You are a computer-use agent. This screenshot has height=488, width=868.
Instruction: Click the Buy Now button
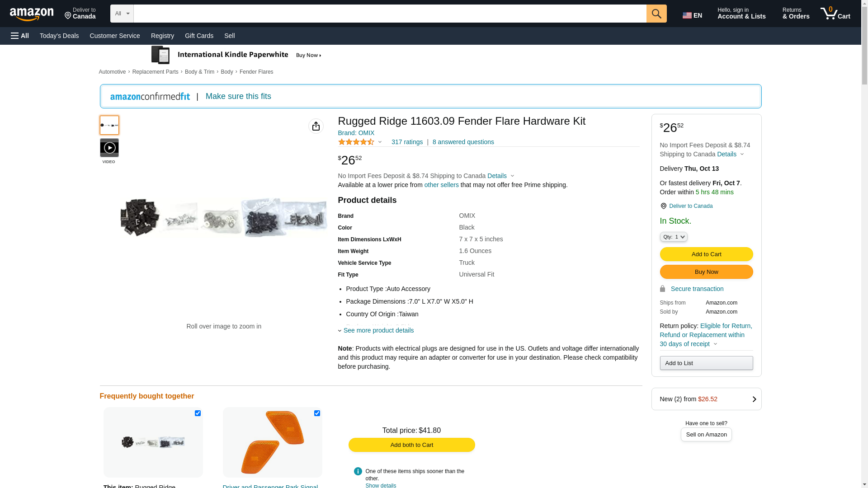pos(706,272)
